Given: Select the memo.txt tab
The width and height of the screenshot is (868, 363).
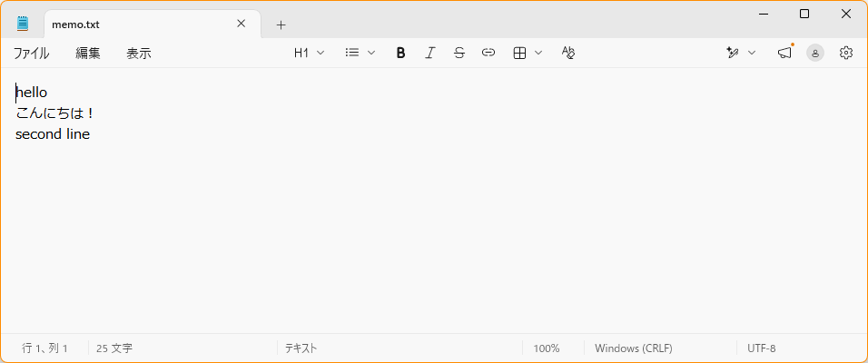Looking at the screenshot, I should point(153,25).
